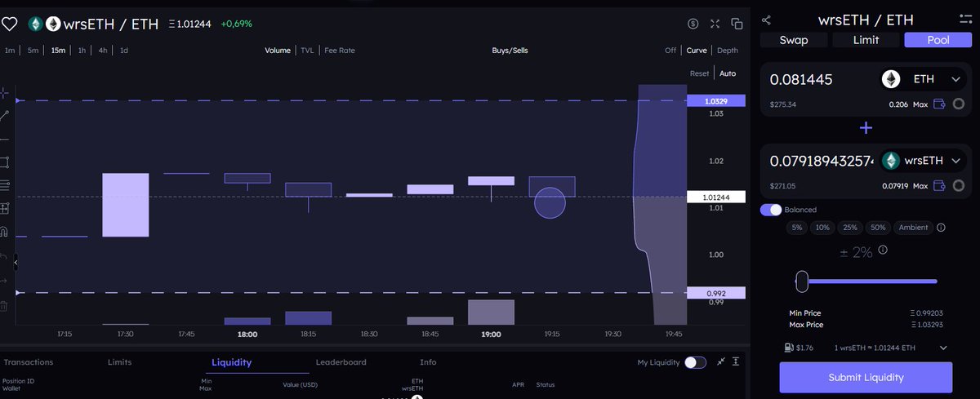This screenshot has width=980, height=399.
Task: Click the undo arrow in drawing toolbar
Action: 4,255
